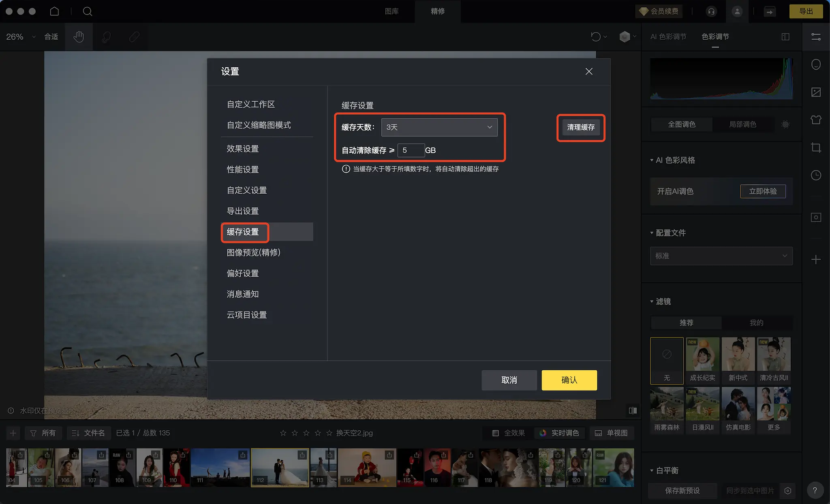Toggle 实时调色 real-time color option

click(560, 433)
